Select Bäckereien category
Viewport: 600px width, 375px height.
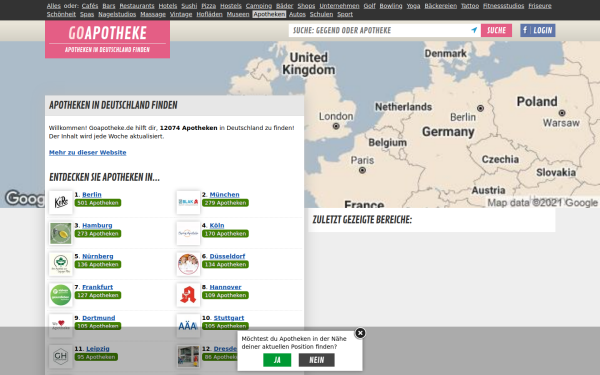tap(440, 6)
